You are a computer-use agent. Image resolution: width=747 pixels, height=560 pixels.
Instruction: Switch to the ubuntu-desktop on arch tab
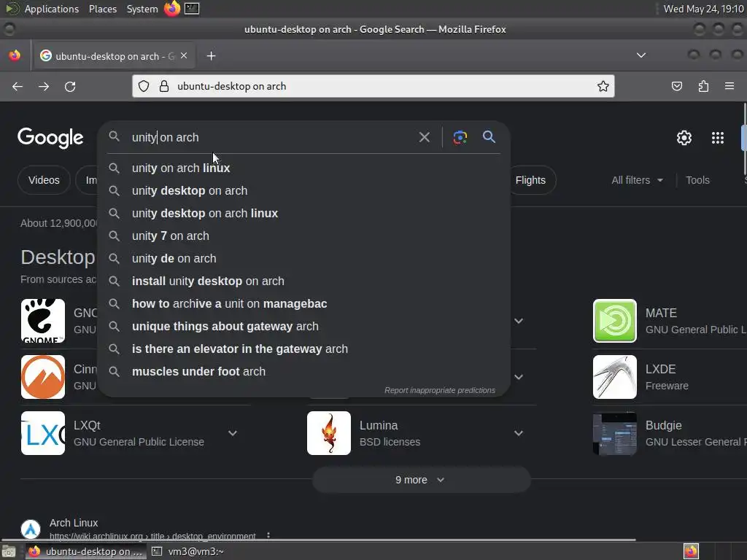tap(114, 56)
